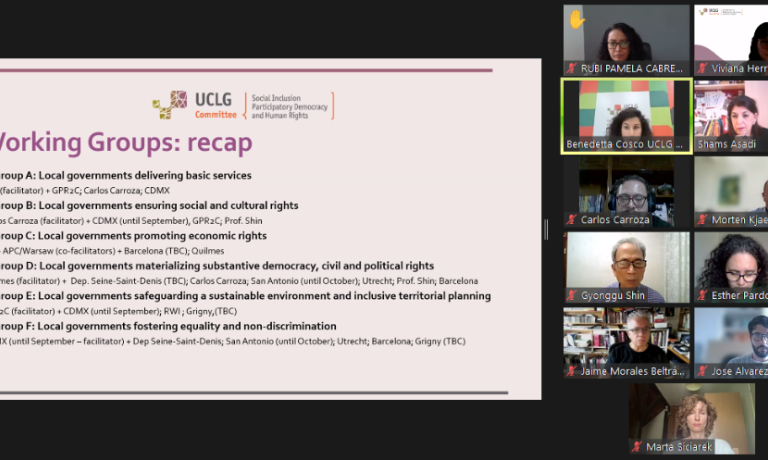Click the UCLG Committee logo on the slide
The width and height of the screenshot is (768, 460).
[242, 105]
